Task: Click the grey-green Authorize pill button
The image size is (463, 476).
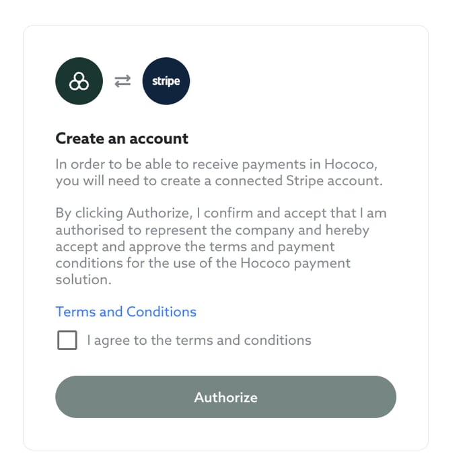Action: 225,397
